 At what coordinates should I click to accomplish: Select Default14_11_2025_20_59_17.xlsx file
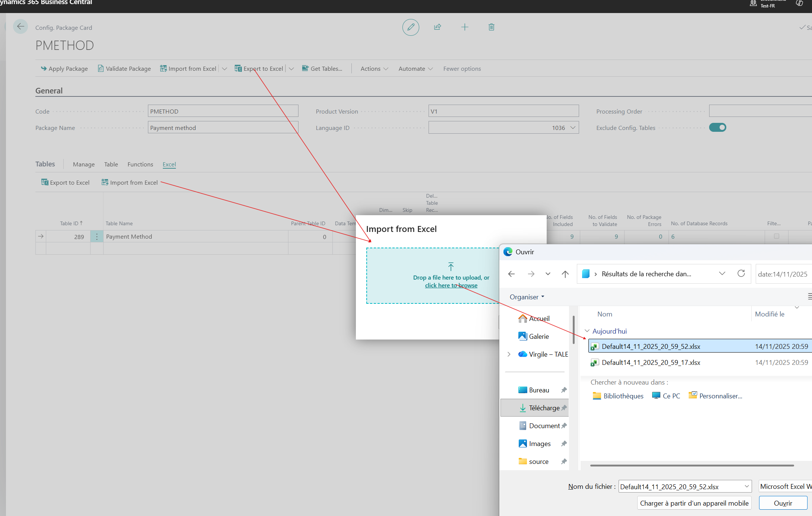(x=651, y=362)
